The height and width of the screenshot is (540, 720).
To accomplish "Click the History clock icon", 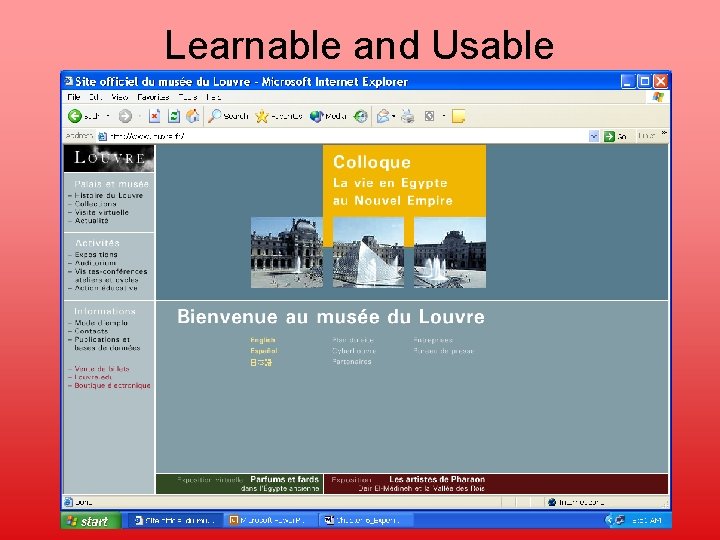I will pos(360,116).
